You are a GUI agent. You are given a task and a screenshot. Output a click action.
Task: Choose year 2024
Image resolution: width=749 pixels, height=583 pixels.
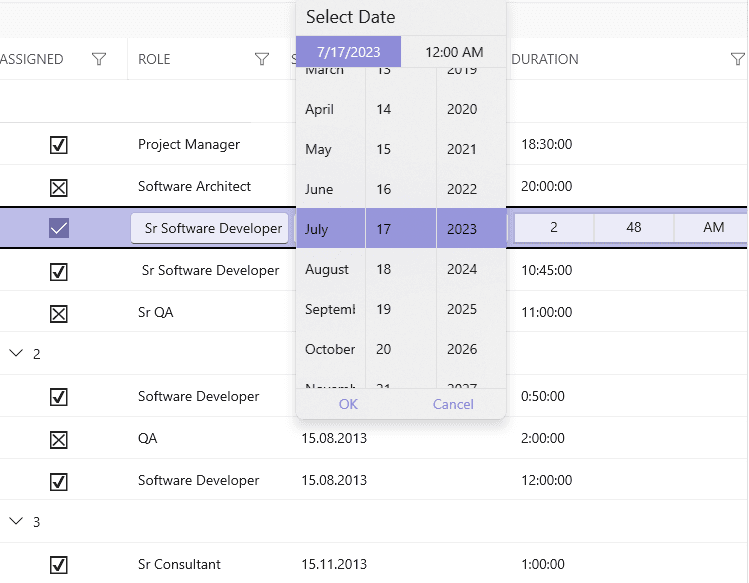(x=471, y=269)
